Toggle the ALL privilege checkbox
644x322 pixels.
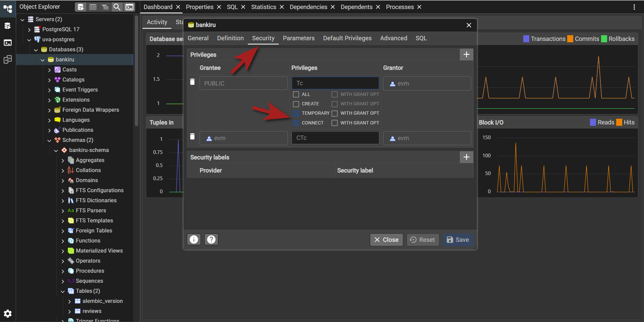point(296,95)
